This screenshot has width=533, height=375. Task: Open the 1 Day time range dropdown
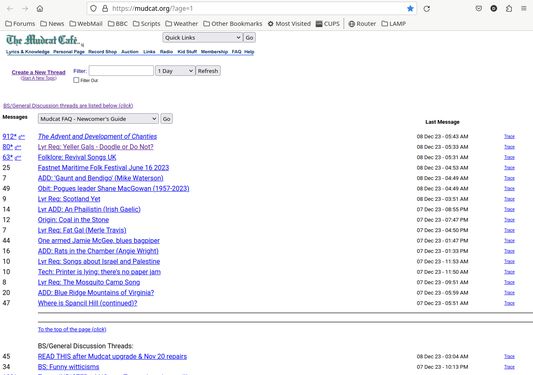[175, 71]
